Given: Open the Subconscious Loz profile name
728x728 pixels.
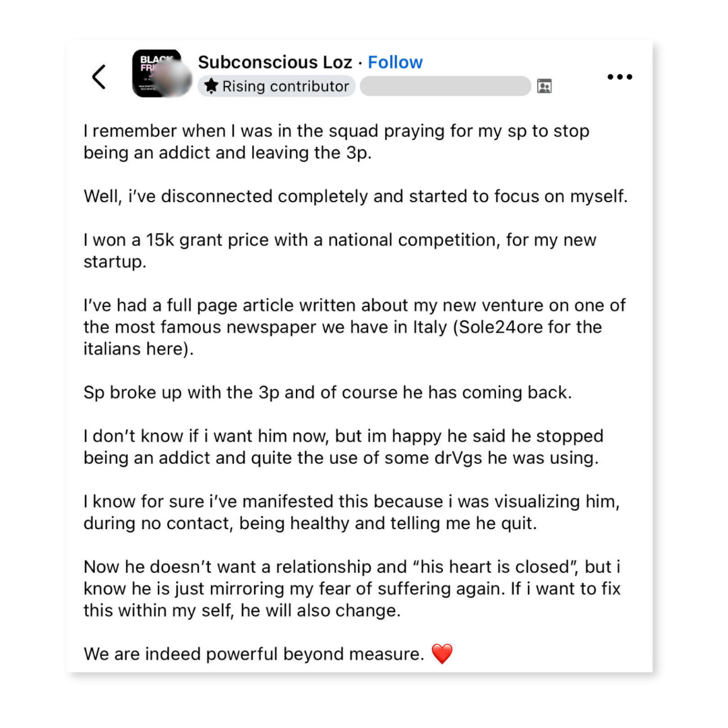Looking at the screenshot, I should click(275, 62).
